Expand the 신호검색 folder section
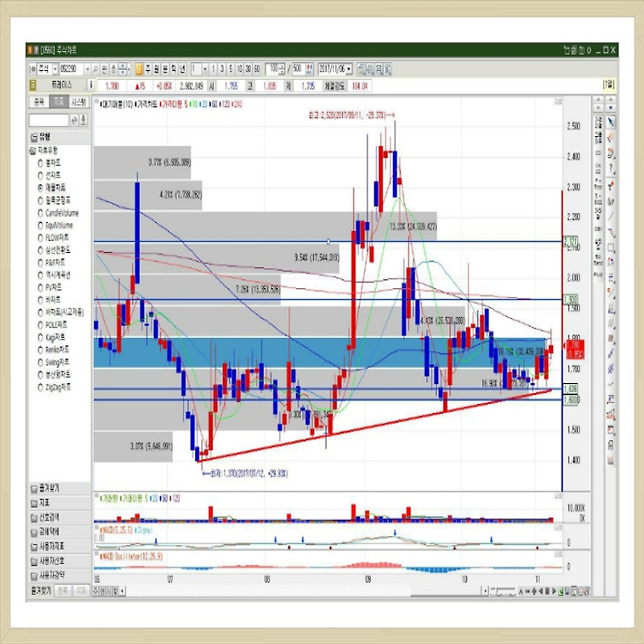 (60, 517)
